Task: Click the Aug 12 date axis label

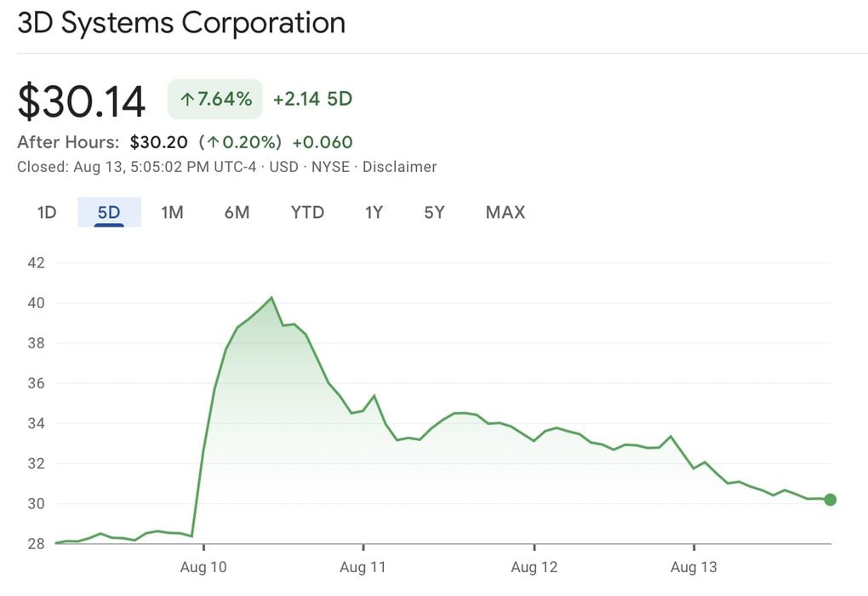Action: [x=534, y=566]
